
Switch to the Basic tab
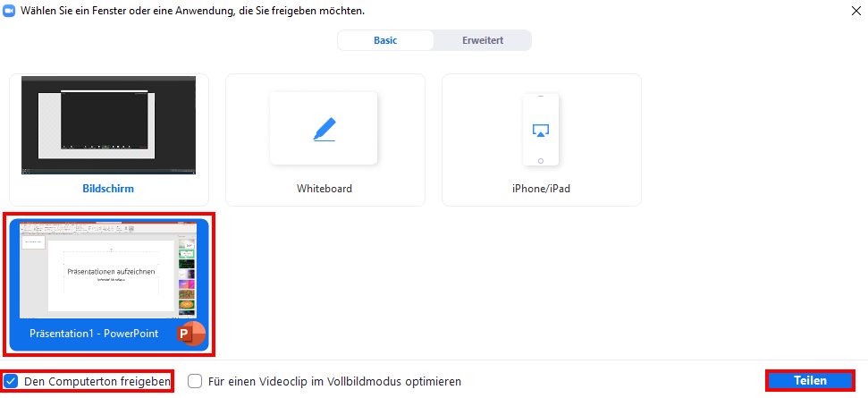point(385,40)
